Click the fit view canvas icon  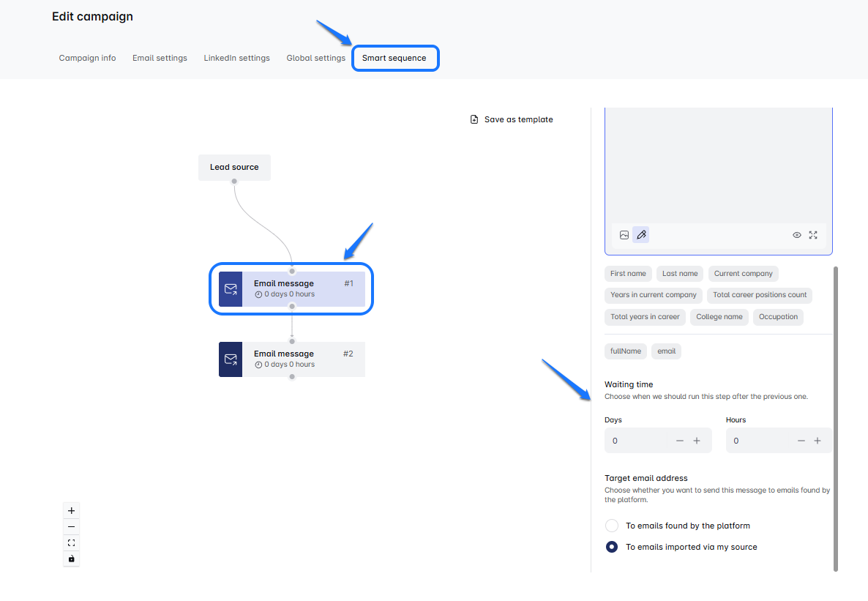pyautogui.click(x=71, y=543)
